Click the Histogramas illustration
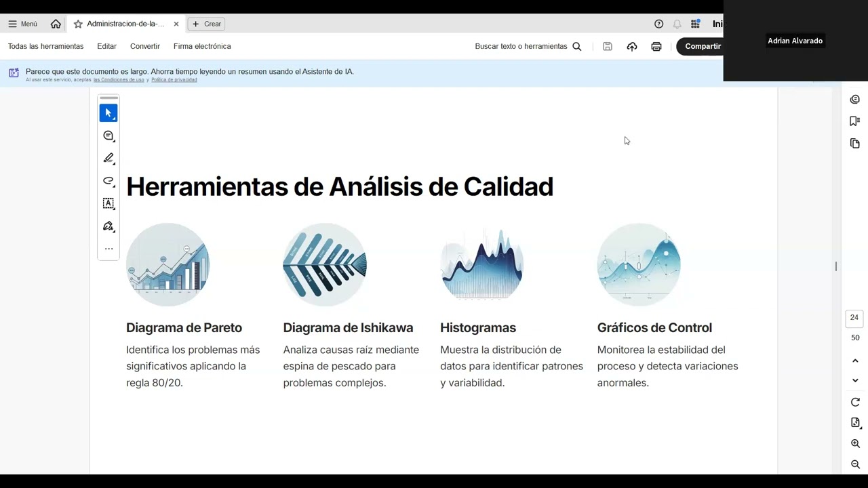The image size is (868, 488). [x=481, y=265]
